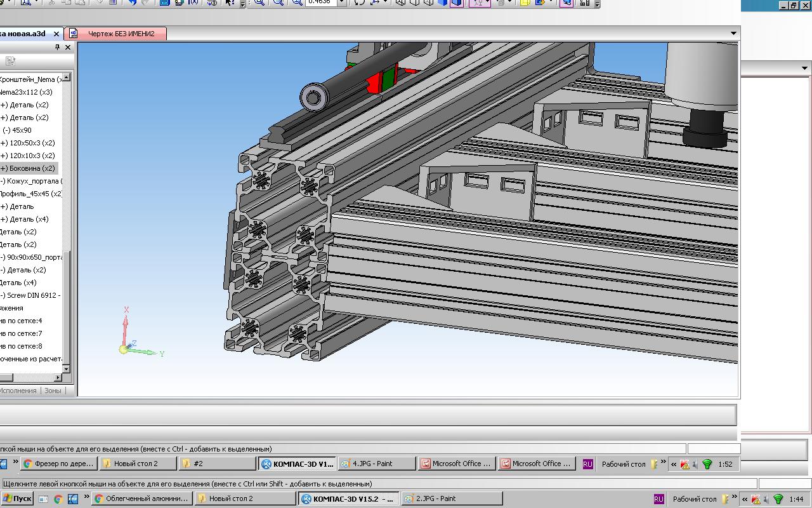Open the zoom scale dropdown
The image size is (812, 508).
[x=342, y=3]
